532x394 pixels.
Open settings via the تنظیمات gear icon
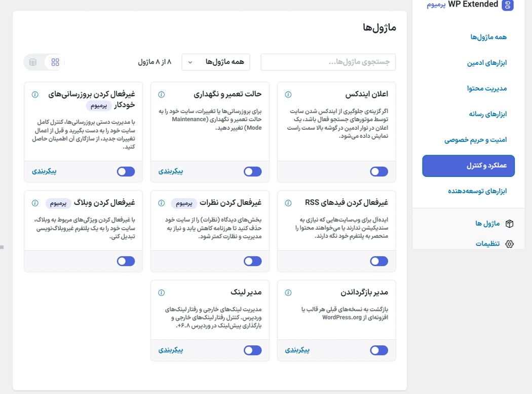pyautogui.click(x=509, y=244)
